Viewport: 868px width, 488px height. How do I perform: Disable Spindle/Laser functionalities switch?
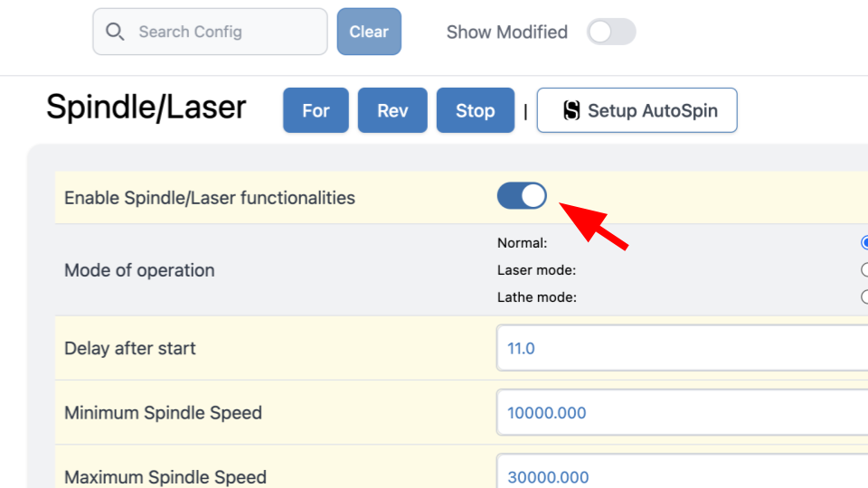pyautogui.click(x=522, y=196)
